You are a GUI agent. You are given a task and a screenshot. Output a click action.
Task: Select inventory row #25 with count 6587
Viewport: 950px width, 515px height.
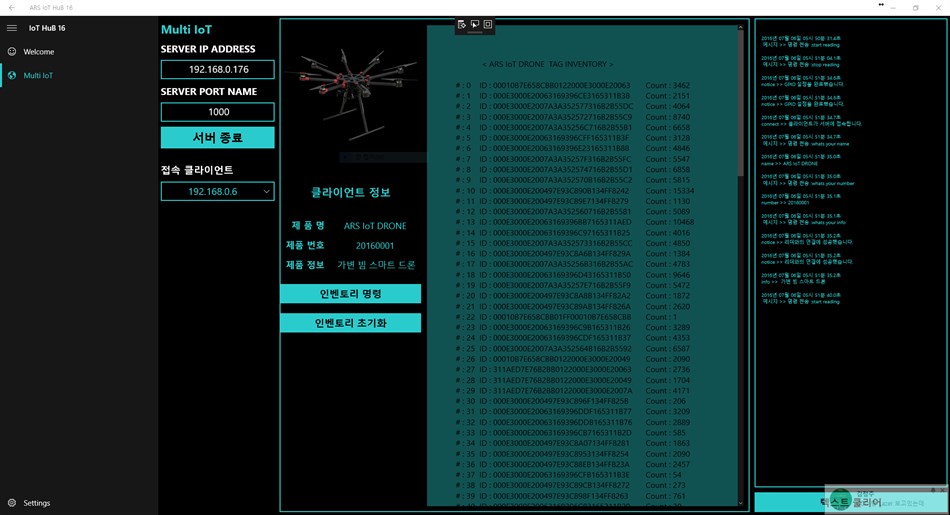click(x=573, y=348)
